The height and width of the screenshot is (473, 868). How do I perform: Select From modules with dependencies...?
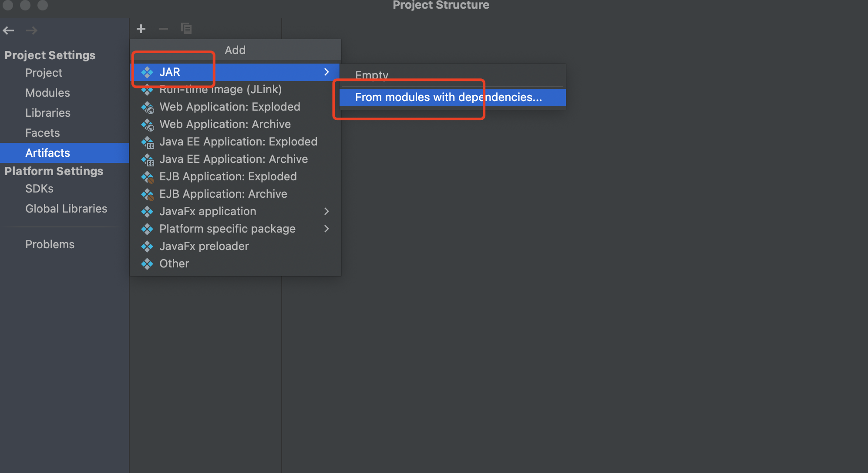(453, 97)
